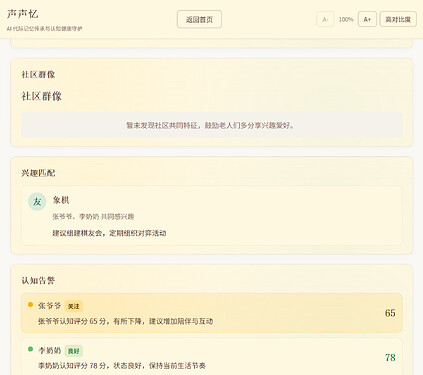Click the orange status dot for 张爷爷
Screen dimensions: 423x375
coord(30,305)
